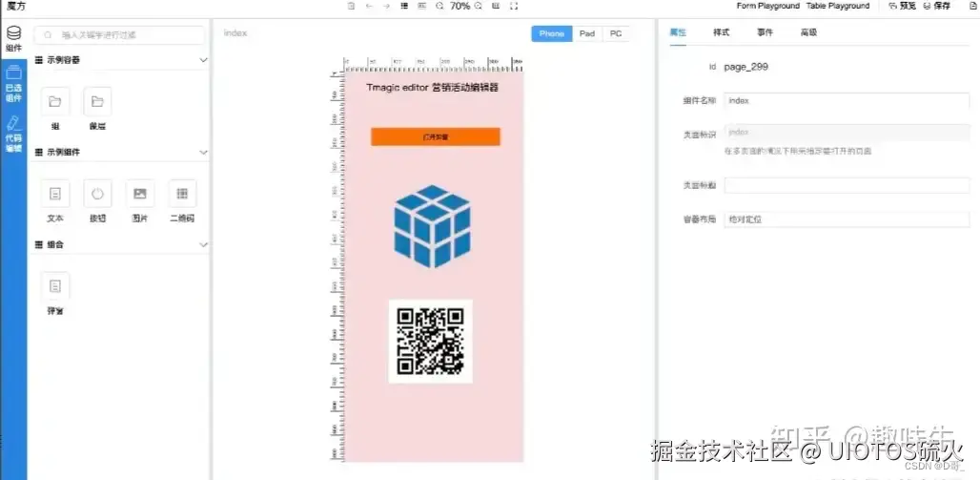Open the 样式 style tab

[x=722, y=32]
